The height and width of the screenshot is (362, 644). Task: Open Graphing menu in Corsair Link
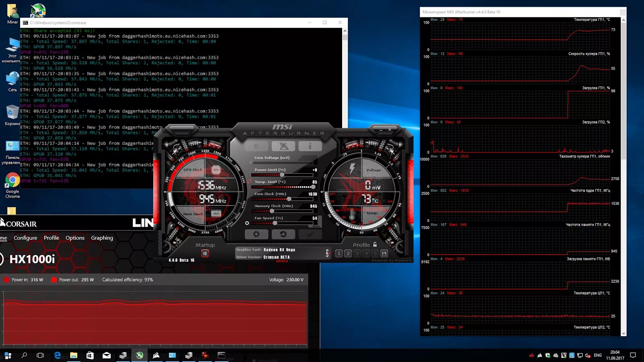tap(102, 238)
